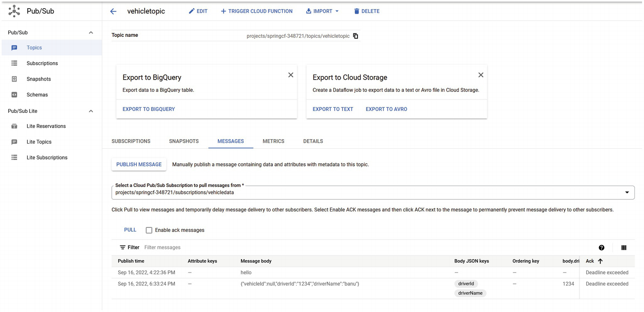Dismiss the Export to Cloud Storage card
The width and height of the screenshot is (644, 312).
pos(481,75)
